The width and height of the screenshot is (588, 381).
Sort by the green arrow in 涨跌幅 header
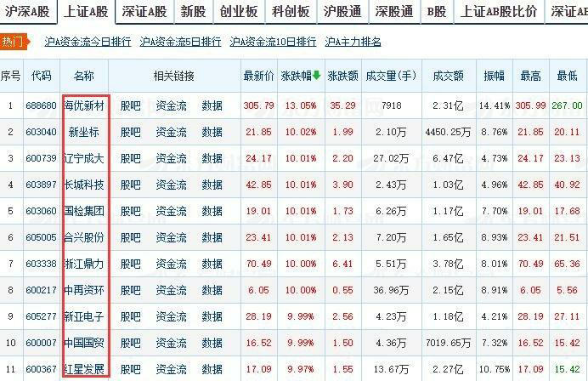coord(316,75)
